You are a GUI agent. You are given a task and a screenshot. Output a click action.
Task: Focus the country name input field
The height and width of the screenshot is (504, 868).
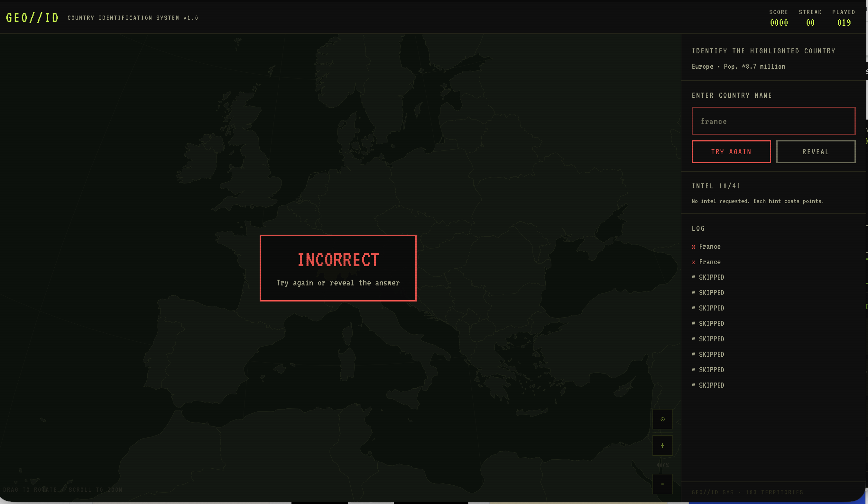(x=773, y=121)
